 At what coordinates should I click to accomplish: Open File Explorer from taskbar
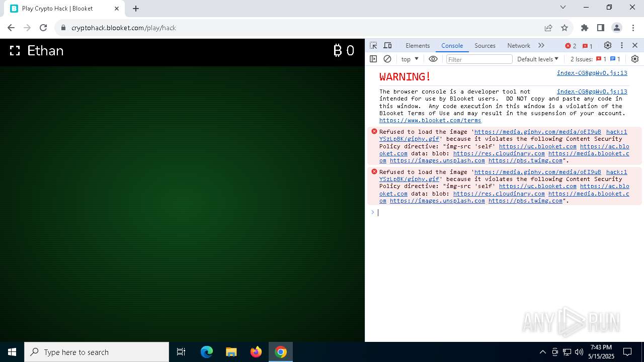pos(231,352)
